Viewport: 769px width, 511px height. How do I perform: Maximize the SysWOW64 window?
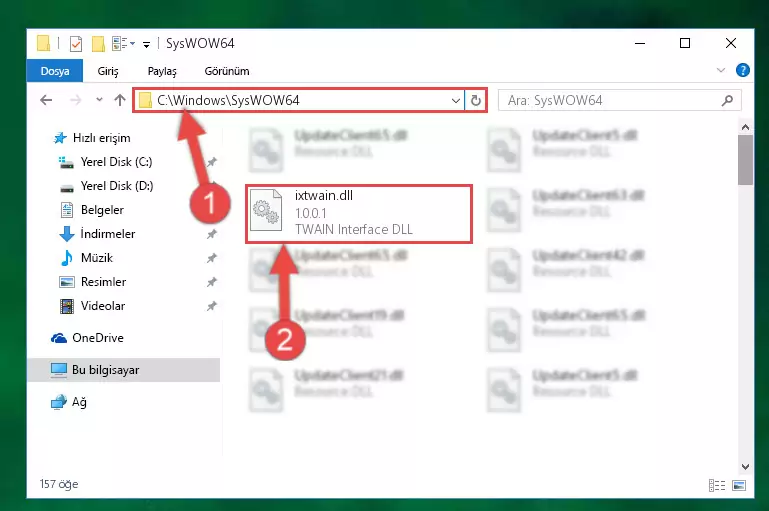[685, 44]
